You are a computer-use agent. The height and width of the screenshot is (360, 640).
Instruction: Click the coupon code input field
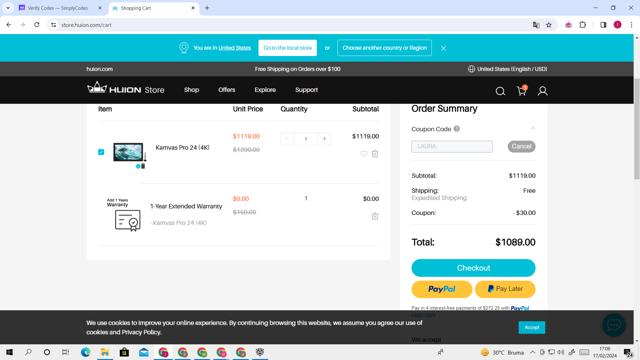452,146
